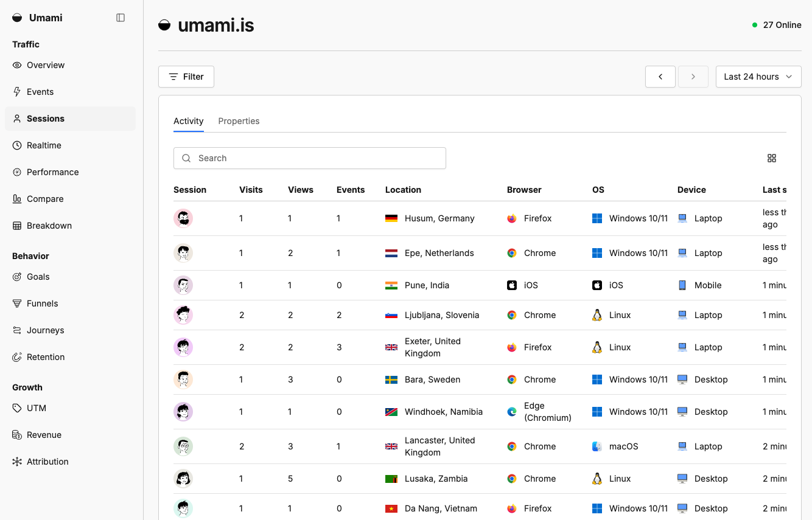Open the avatar of the Pune, India session
Viewport: 812px width, 520px height.
pos(183,285)
